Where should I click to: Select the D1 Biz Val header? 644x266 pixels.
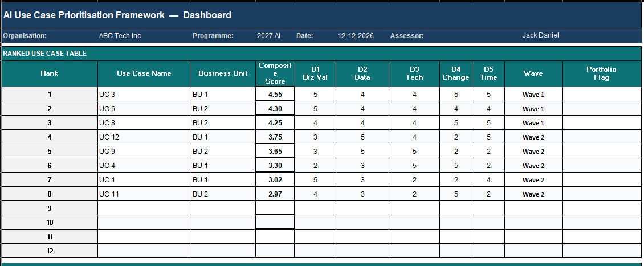pyautogui.click(x=315, y=73)
